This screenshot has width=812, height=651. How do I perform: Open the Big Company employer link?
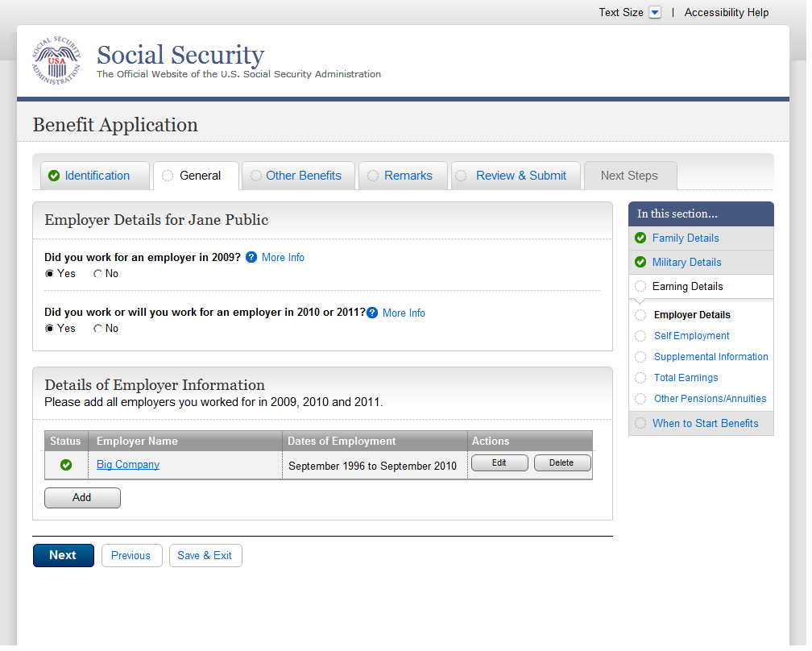click(128, 465)
